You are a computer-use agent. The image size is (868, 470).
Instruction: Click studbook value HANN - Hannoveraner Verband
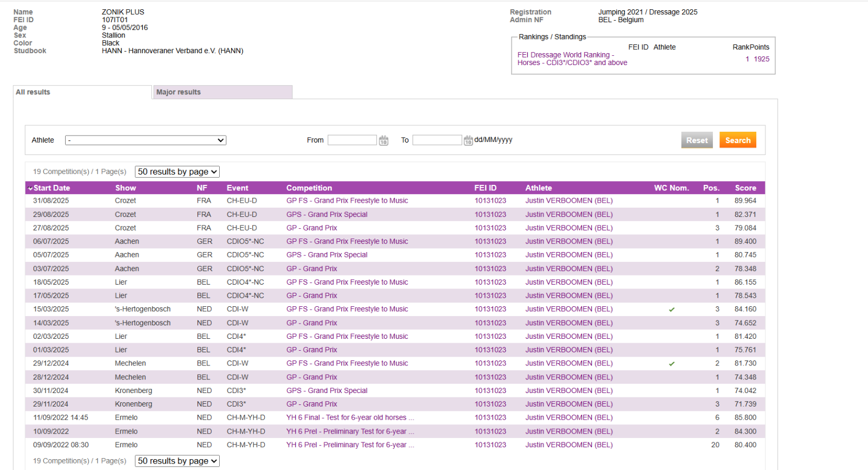pos(173,51)
